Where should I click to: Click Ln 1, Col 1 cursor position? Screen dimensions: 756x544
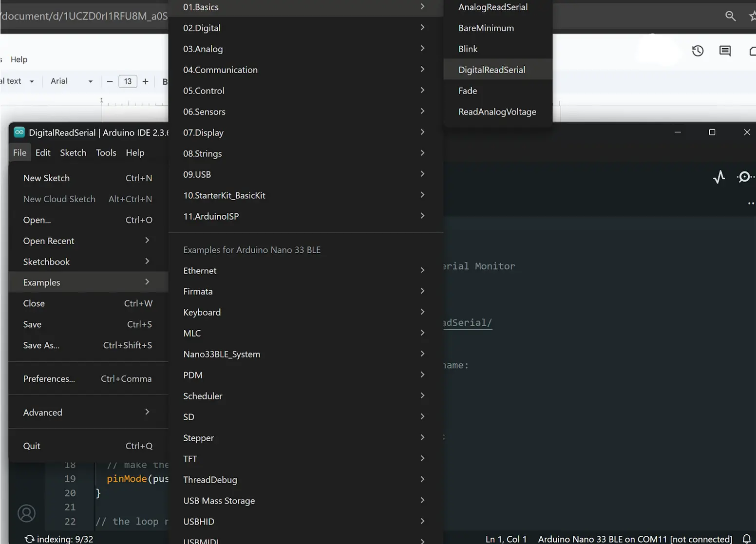[506, 539]
